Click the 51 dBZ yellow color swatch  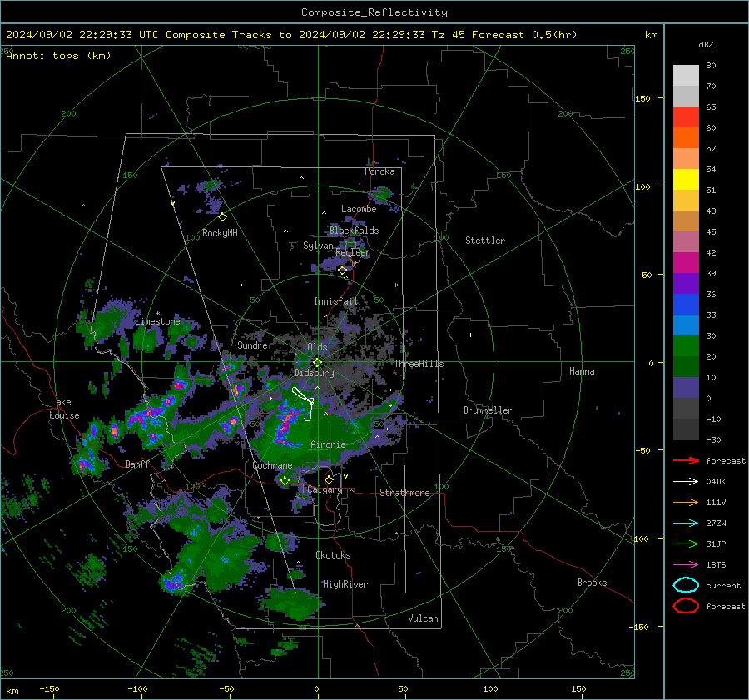pyautogui.click(x=686, y=179)
